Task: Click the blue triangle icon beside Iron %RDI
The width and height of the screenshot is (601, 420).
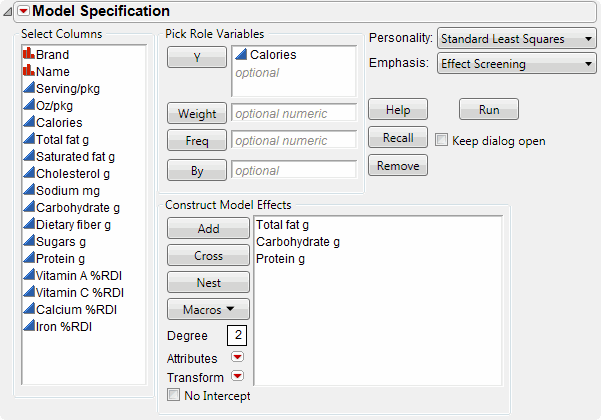Action: [x=28, y=326]
